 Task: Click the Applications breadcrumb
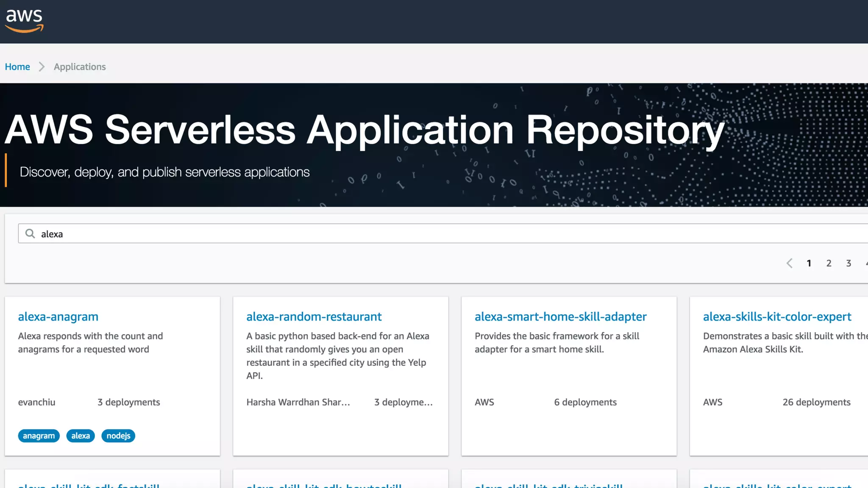pos(80,67)
